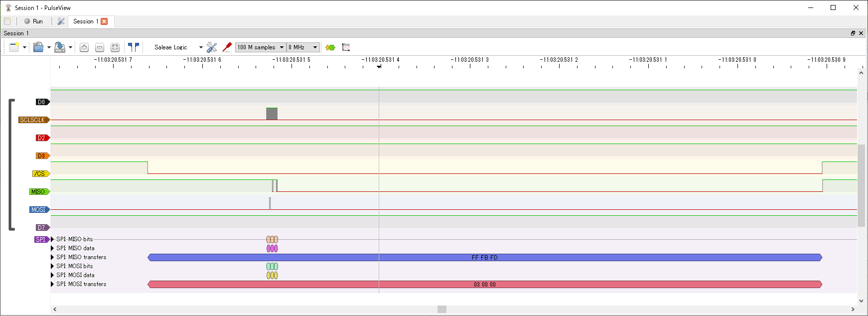Image resolution: width=868 pixels, height=316 pixels.
Task: Start capture with the Run button
Action: 33,21
